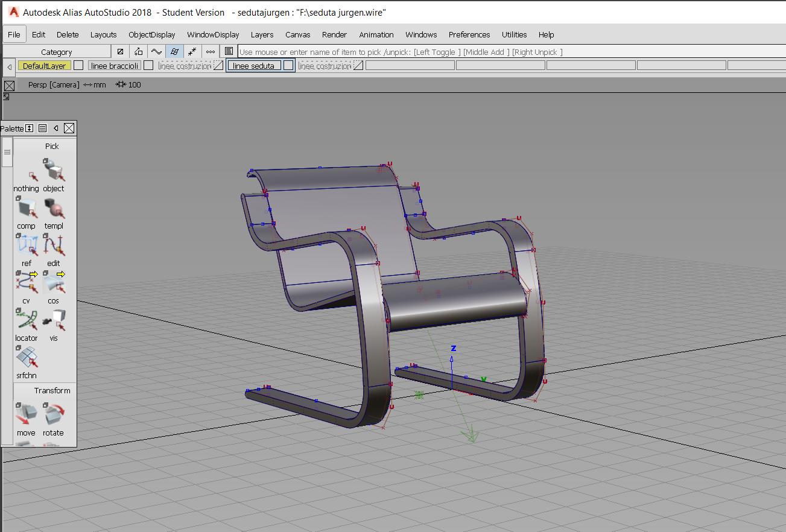Viewport: 786px width, 532px height.
Task: Toggle the linee braccioli layer box
Action: pyautogui.click(x=148, y=66)
